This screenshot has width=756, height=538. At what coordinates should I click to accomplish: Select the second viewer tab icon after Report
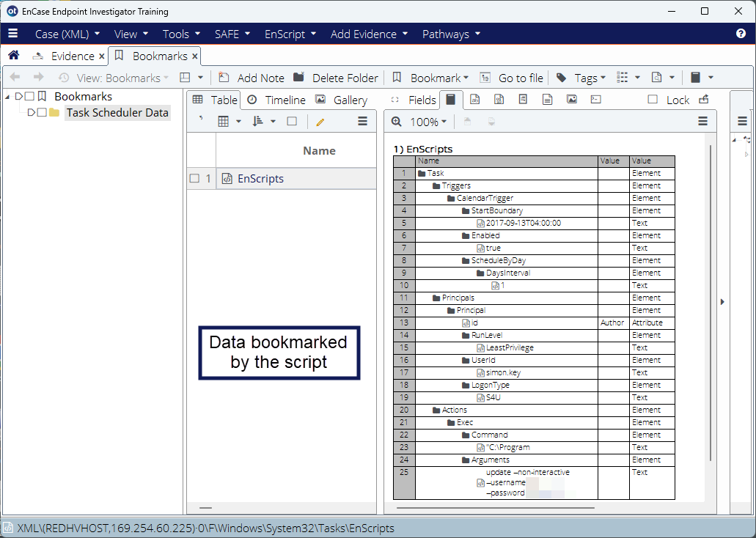pyautogui.click(x=475, y=99)
